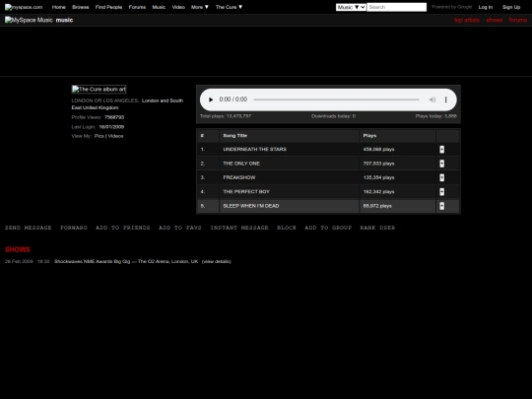Click the MySpace Music logo image
The width and height of the screenshot is (532, 399).
tap(29, 20)
